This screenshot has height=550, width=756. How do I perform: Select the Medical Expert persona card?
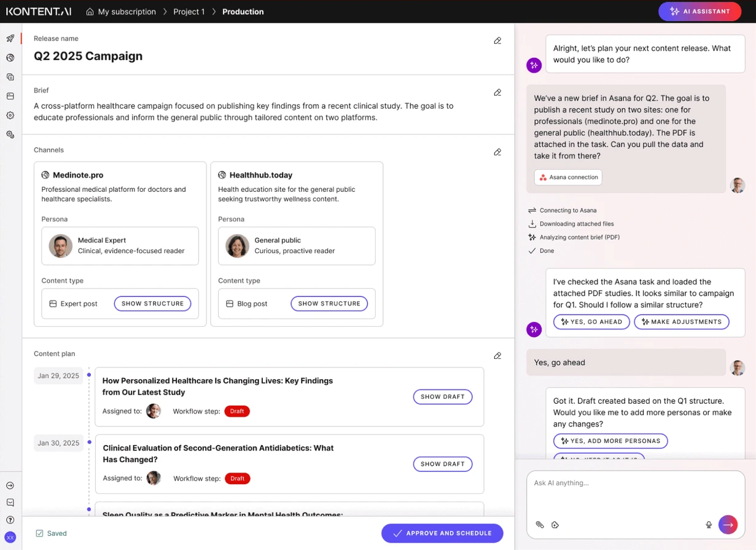coord(120,246)
